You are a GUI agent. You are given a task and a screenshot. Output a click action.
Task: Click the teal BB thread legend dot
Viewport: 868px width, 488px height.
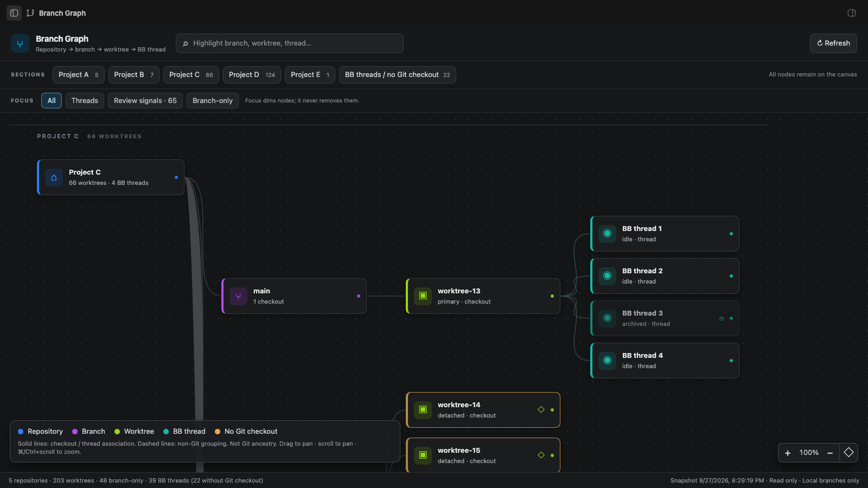click(x=166, y=432)
